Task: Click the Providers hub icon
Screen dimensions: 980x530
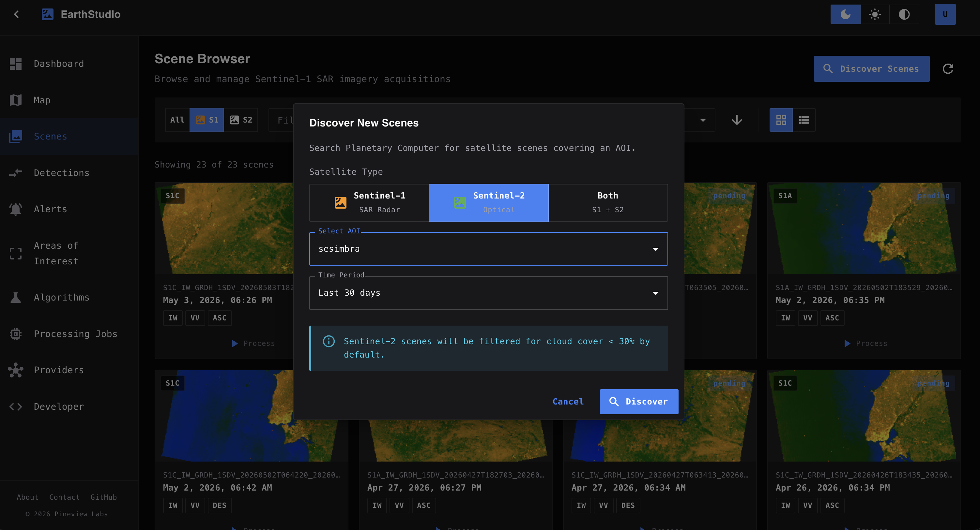Action: click(x=16, y=370)
